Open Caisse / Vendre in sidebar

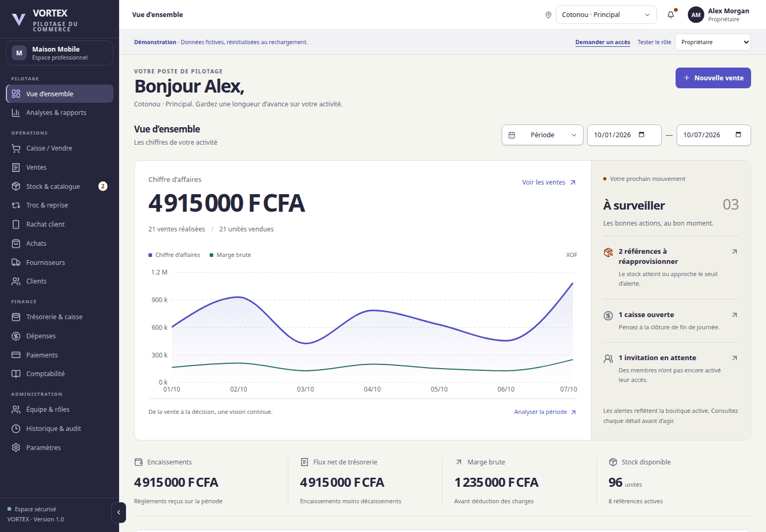point(60,148)
